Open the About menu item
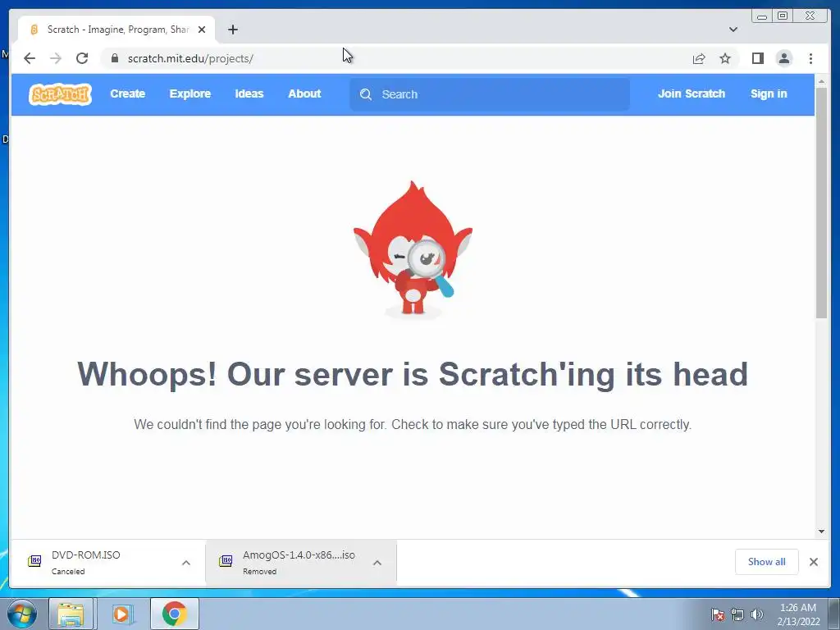 click(304, 94)
